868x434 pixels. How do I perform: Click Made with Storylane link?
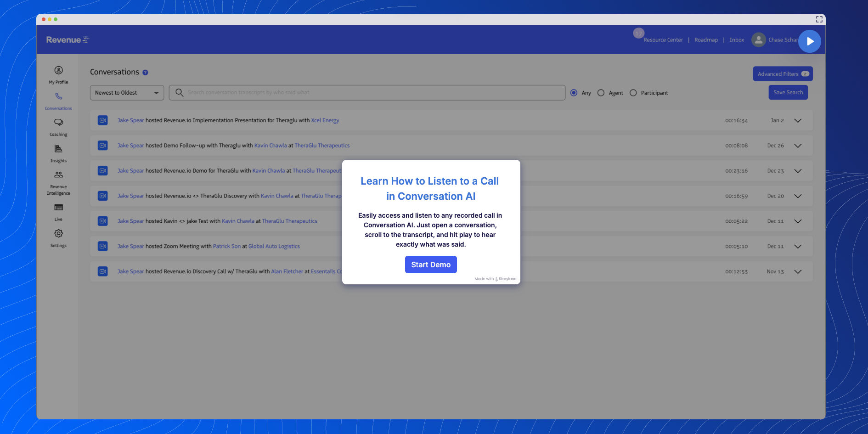[496, 279]
